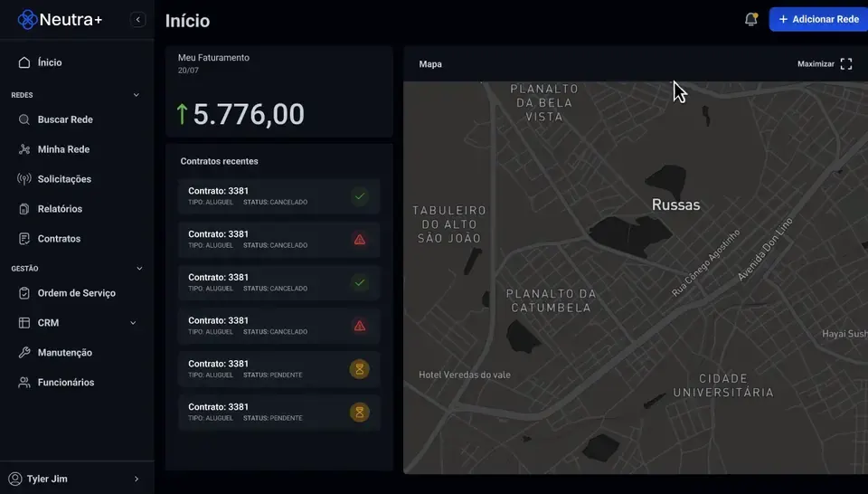
Task: Navigate to Solicitações
Action: tap(64, 179)
